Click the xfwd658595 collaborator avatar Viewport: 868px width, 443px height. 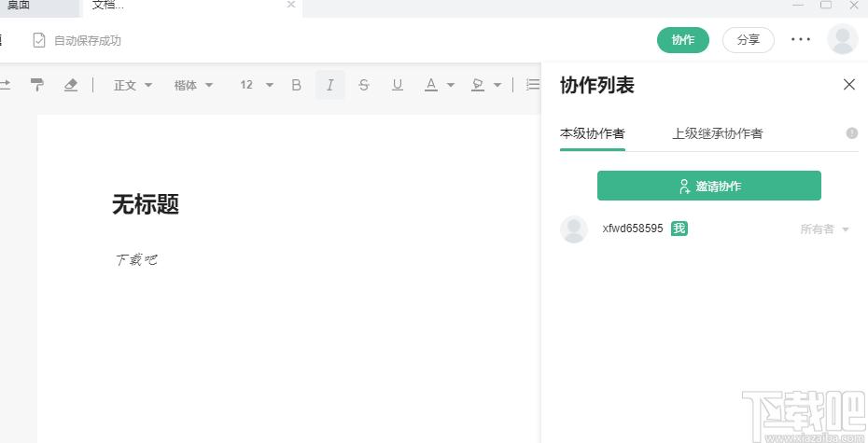tap(574, 229)
